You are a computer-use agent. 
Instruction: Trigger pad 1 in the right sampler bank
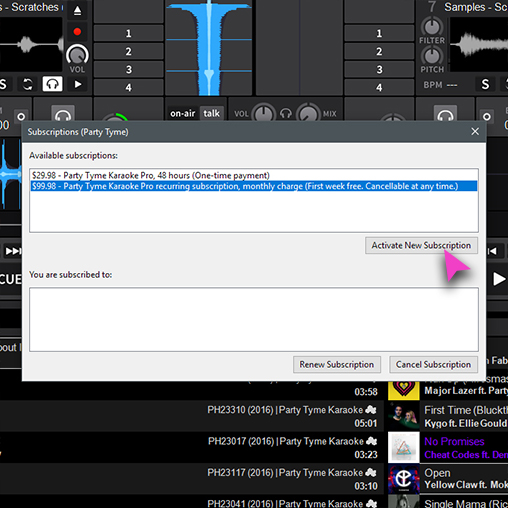point(379,33)
